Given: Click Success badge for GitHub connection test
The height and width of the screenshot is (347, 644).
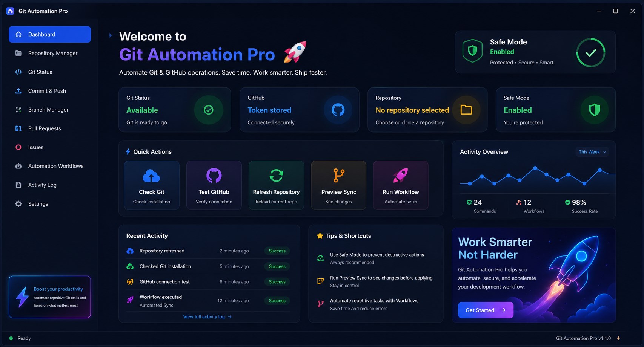Looking at the screenshot, I should [277, 282].
